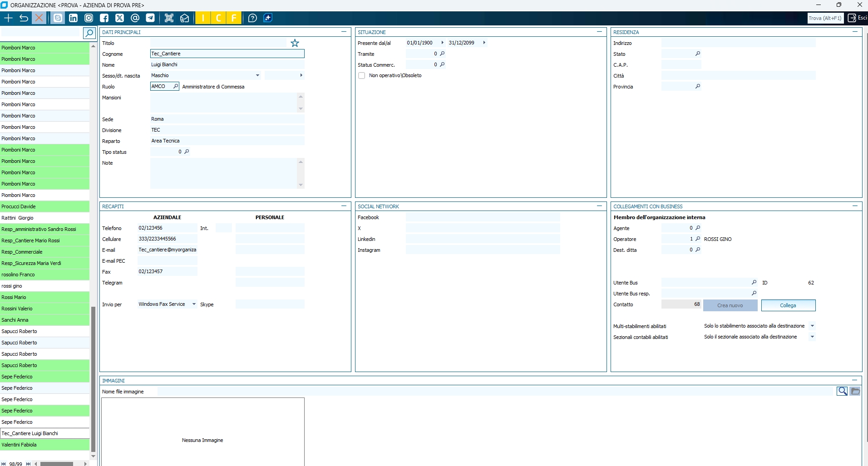Open the Multi-stabilimenti abilitati dropdown

coord(812,326)
